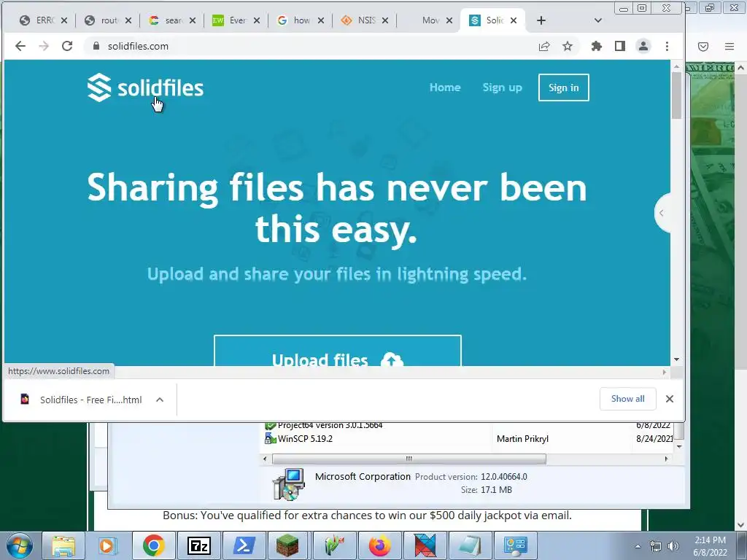Click the horizontal scrollbar right arrow in Chrome
The image size is (747, 560).
click(x=664, y=372)
